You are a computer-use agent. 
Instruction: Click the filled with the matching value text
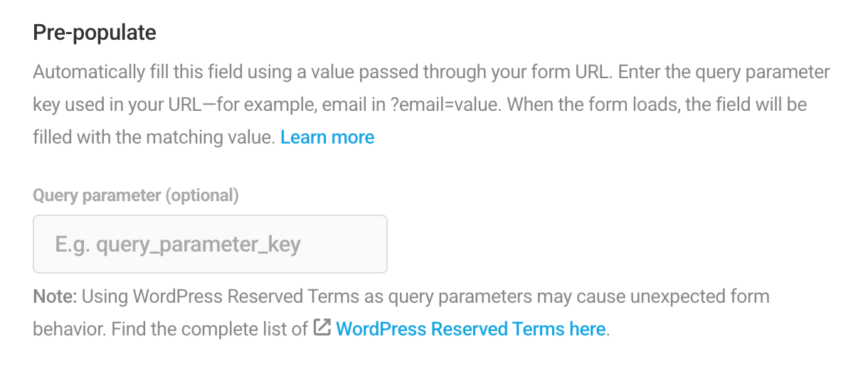tap(154, 137)
